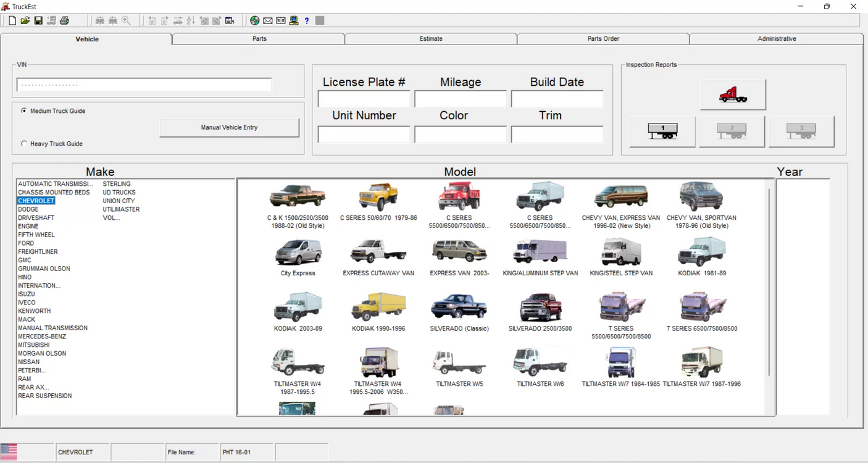
Task: Click the CD globe toolbar icon
Action: pos(254,20)
